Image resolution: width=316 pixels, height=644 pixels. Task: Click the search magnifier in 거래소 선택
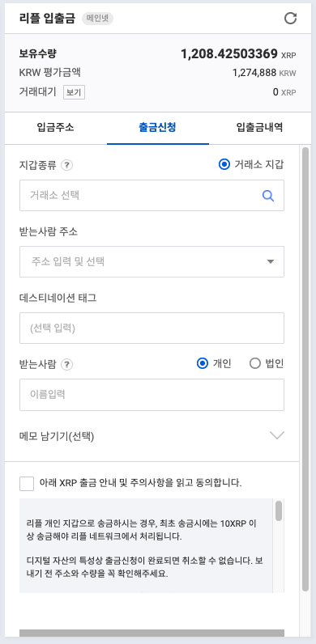(268, 196)
